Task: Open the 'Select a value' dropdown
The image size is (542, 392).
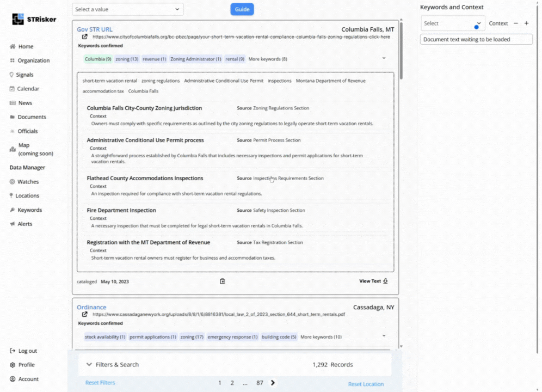Action: (127, 9)
